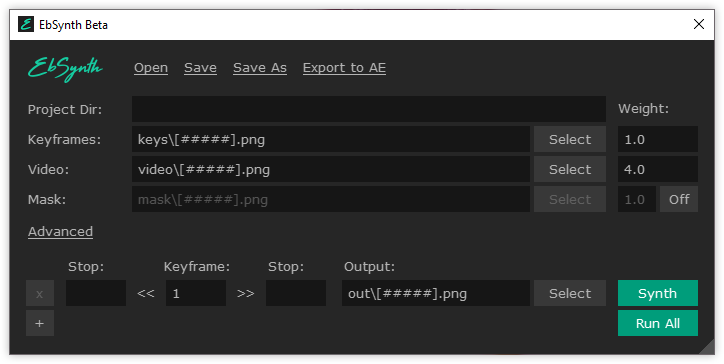
Task: Select keyframes folder with Select button
Action: (x=570, y=140)
